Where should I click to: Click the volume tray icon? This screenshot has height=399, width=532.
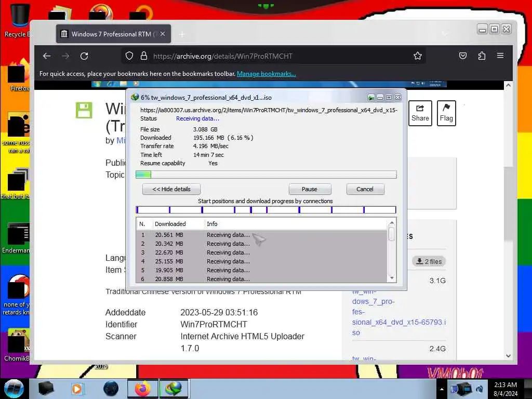(480, 389)
